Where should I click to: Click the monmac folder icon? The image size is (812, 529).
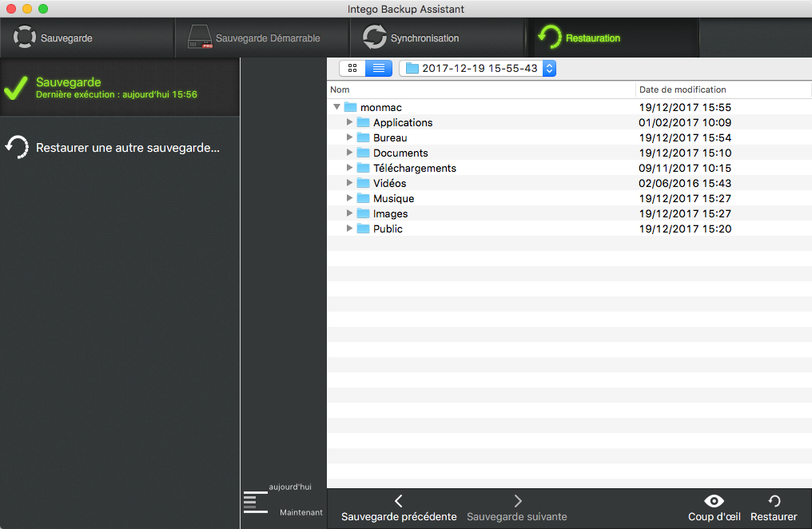coord(351,107)
